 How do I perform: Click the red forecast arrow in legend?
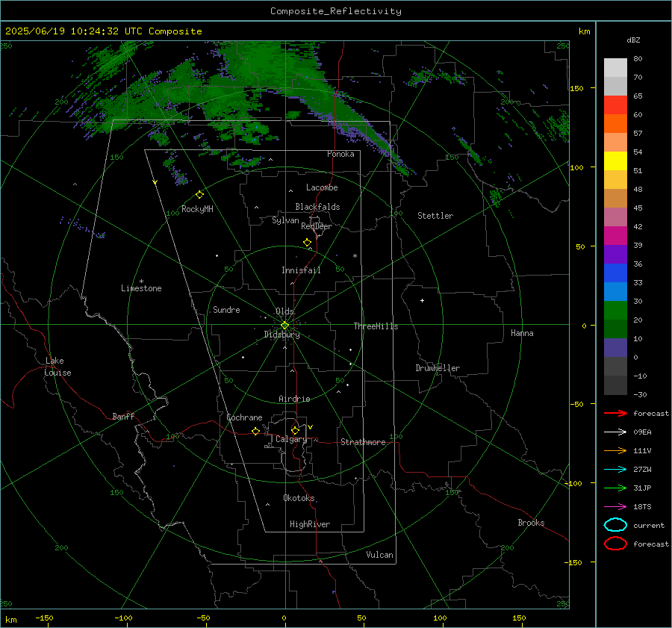pyautogui.click(x=615, y=413)
